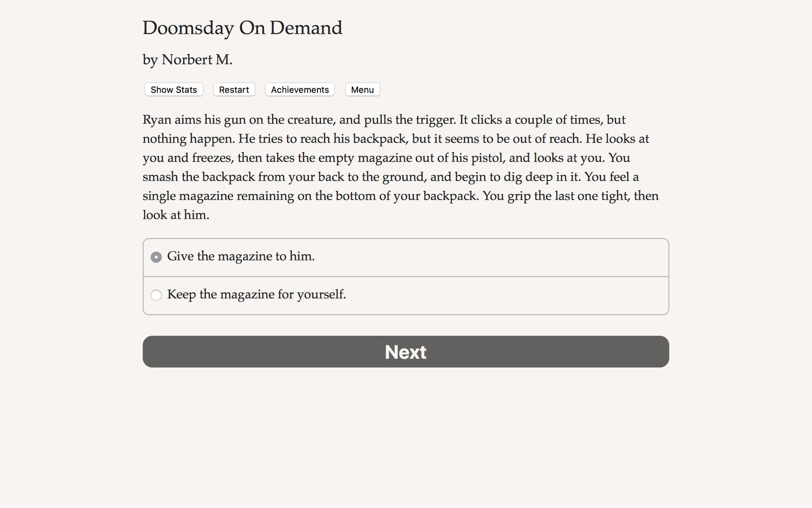812x508 pixels.
Task: Select the 'Give the magazine to him' radio circle
Action: (156, 257)
